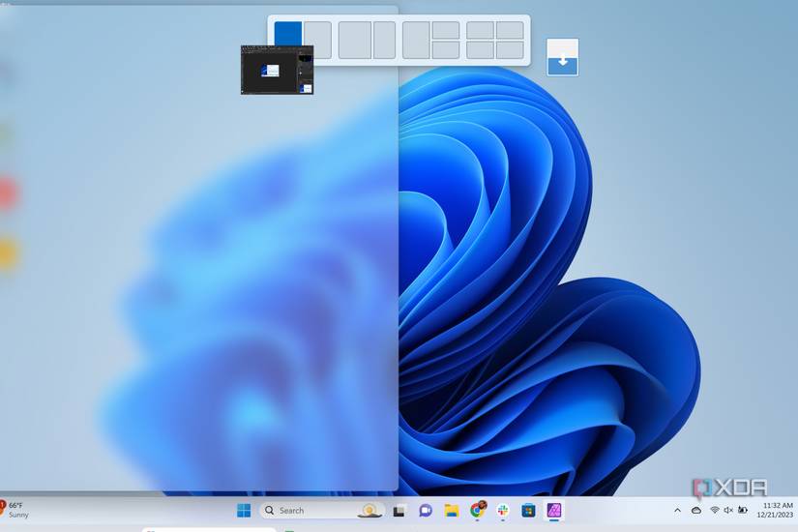Open OneDrive cloud tray icon

(x=696, y=510)
